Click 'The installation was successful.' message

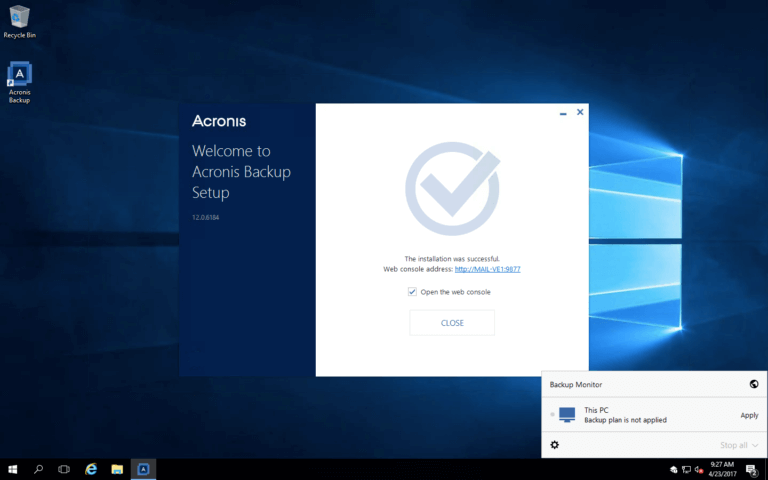click(x=452, y=259)
